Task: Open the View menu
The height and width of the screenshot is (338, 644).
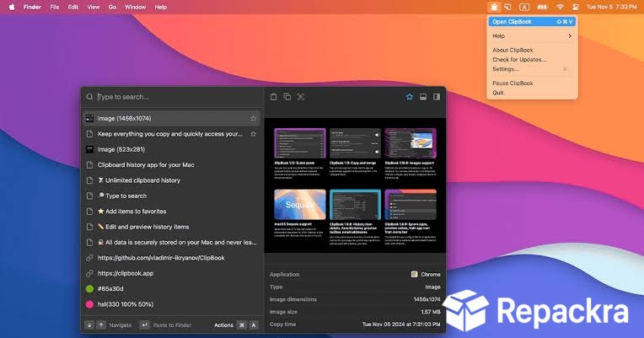Action: tap(94, 7)
